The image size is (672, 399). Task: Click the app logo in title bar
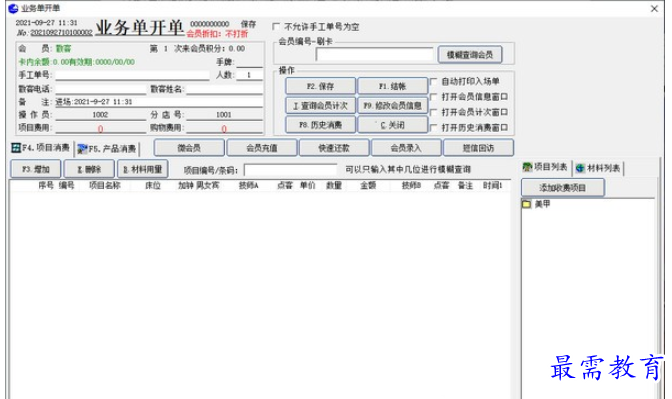(13, 8)
